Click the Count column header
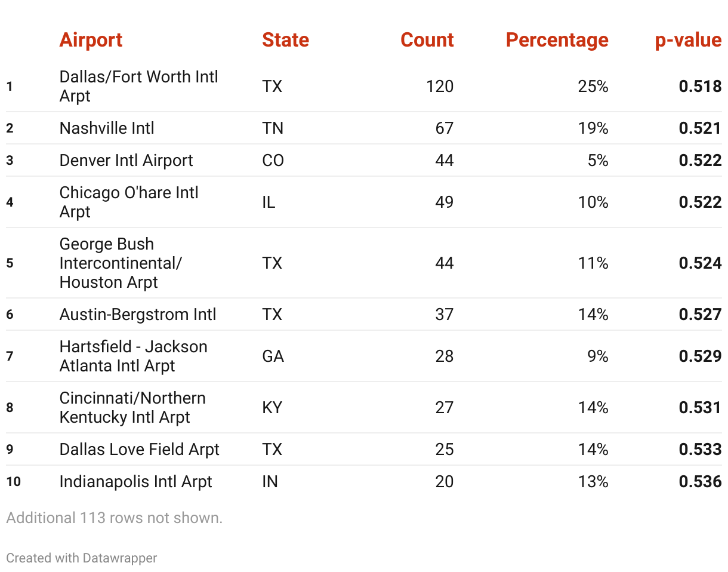 click(427, 40)
